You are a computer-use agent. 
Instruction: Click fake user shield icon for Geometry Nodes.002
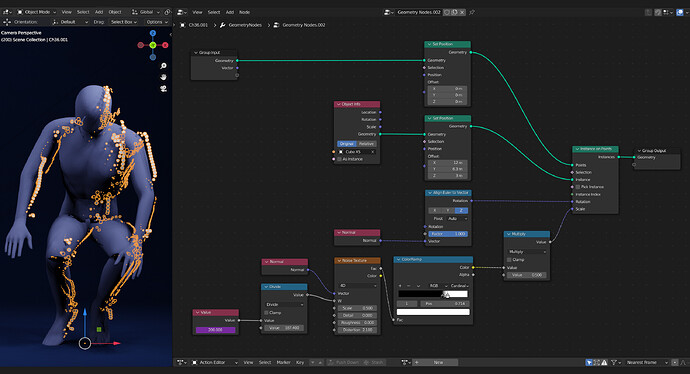tap(447, 12)
